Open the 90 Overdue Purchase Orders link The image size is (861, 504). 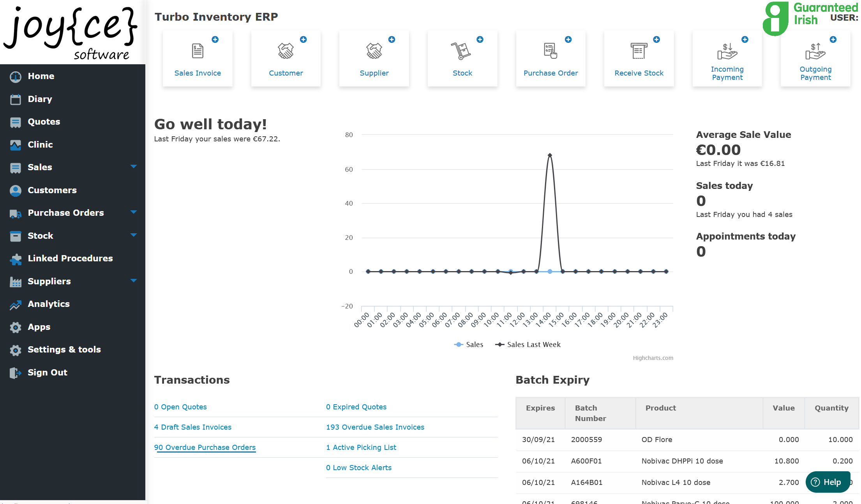(x=205, y=447)
